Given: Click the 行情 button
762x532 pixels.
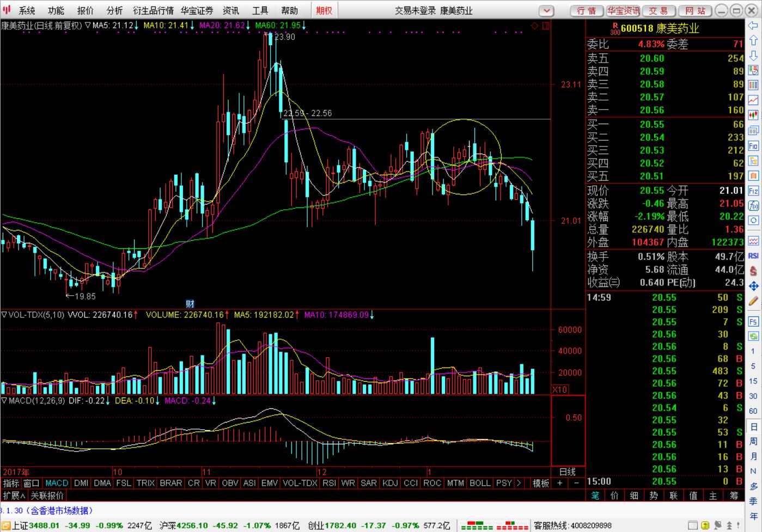Looking at the screenshot, I should [x=587, y=11].
